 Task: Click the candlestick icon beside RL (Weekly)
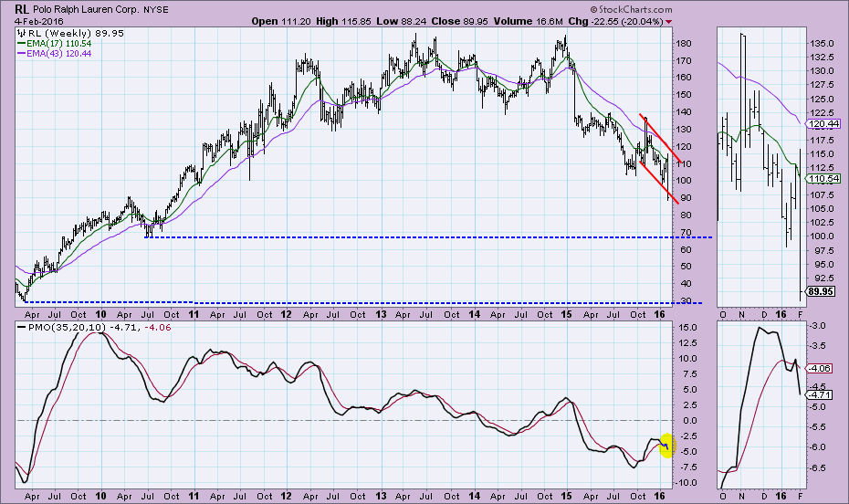[x=20, y=33]
